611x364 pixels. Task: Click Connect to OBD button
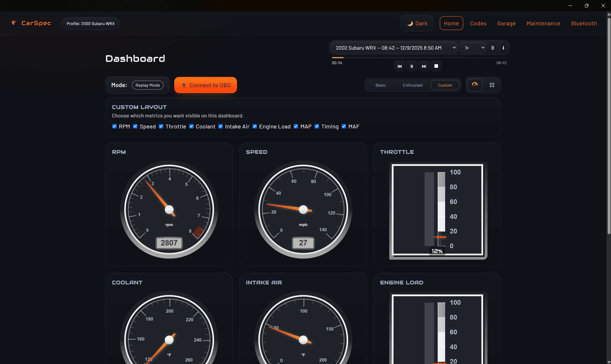pyautogui.click(x=205, y=85)
